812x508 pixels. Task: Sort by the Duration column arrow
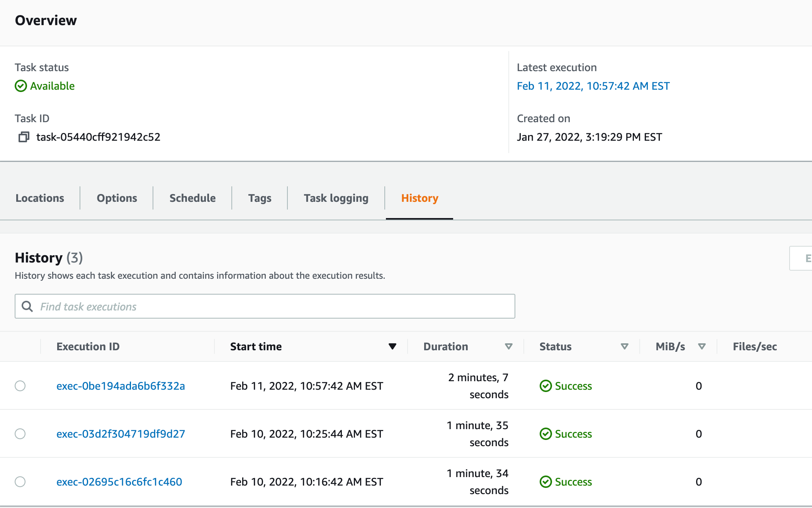coord(509,346)
